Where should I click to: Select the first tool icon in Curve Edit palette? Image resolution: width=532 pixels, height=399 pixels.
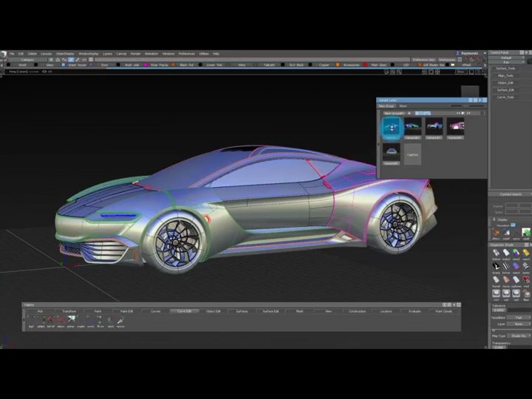click(31, 319)
